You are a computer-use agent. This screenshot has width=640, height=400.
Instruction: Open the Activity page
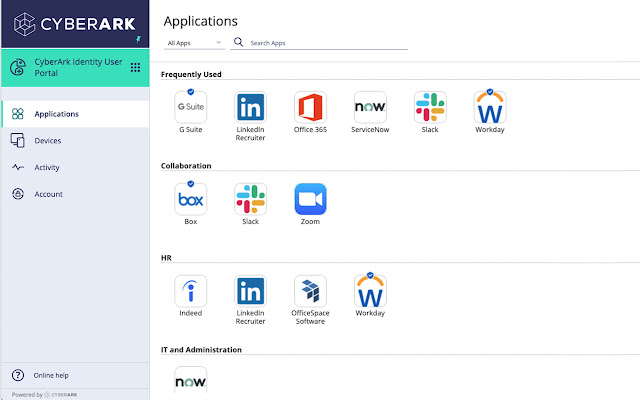pos(75,167)
